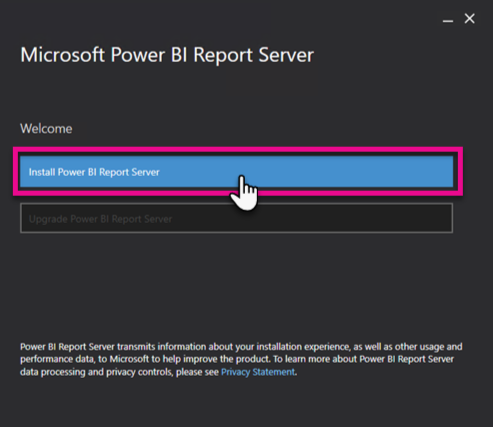Image resolution: width=493 pixels, height=427 pixels.
Task: Choose the grayed-out Upgrade option
Action: (x=236, y=218)
